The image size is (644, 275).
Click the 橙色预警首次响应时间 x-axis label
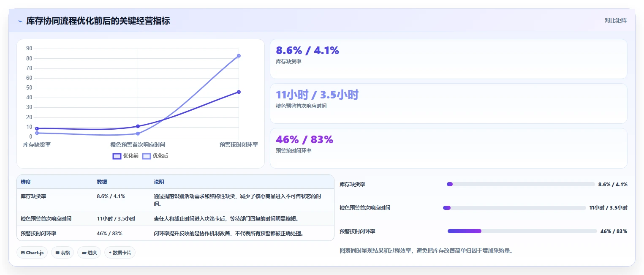pyautogui.click(x=138, y=144)
